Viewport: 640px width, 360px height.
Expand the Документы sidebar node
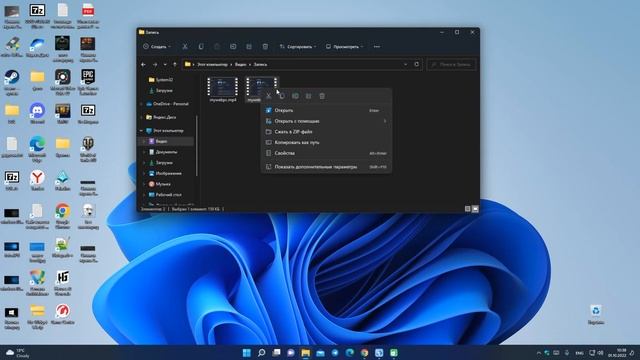(144, 152)
